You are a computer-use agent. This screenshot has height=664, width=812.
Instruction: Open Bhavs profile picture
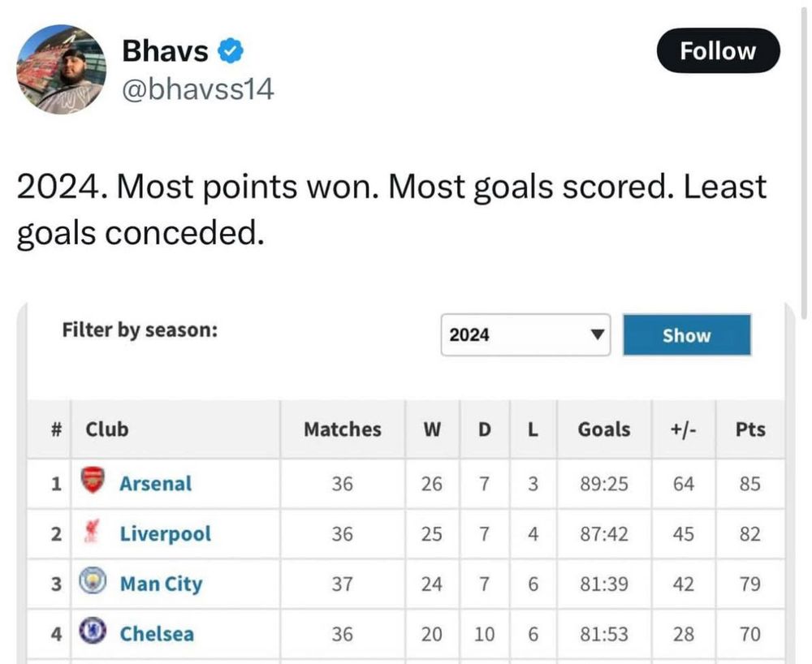point(62,69)
